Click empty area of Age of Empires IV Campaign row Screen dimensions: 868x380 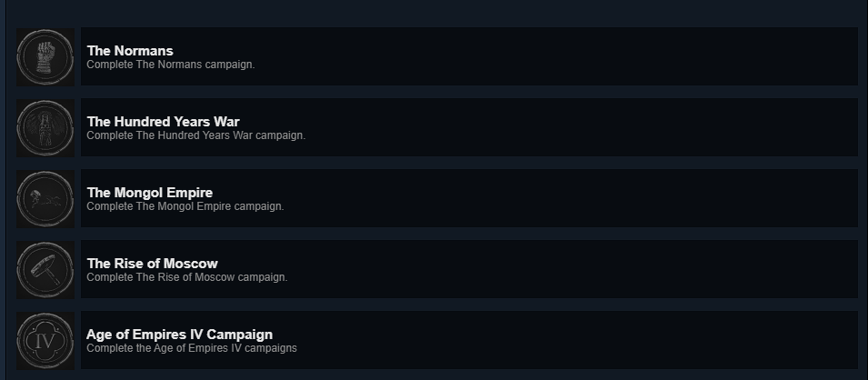click(554, 340)
